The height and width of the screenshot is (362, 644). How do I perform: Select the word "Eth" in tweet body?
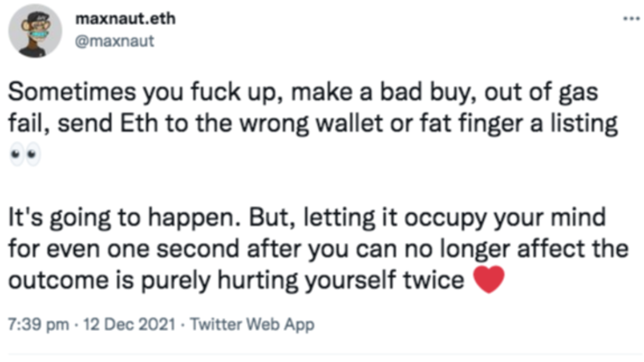[x=139, y=123]
